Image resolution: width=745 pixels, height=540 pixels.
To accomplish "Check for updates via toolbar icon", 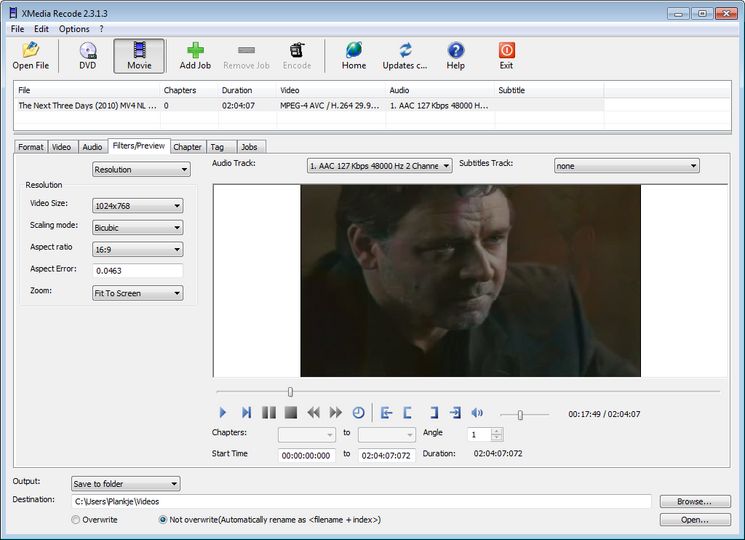I will click(x=404, y=51).
